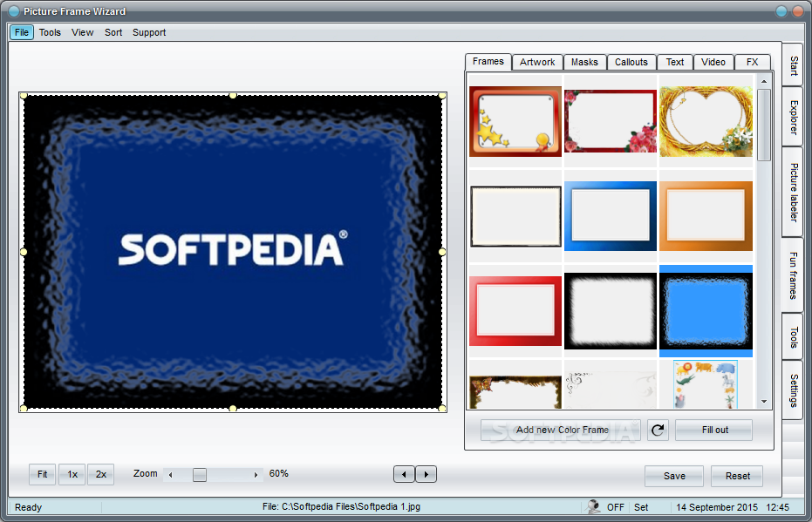This screenshot has width=812, height=522.
Task: Open the Support menu
Action: (149, 32)
